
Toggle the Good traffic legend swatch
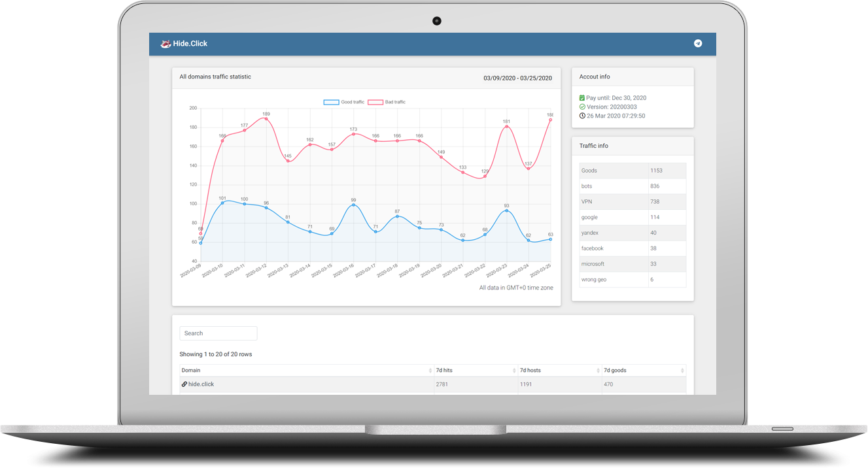pyautogui.click(x=332, y=102)
